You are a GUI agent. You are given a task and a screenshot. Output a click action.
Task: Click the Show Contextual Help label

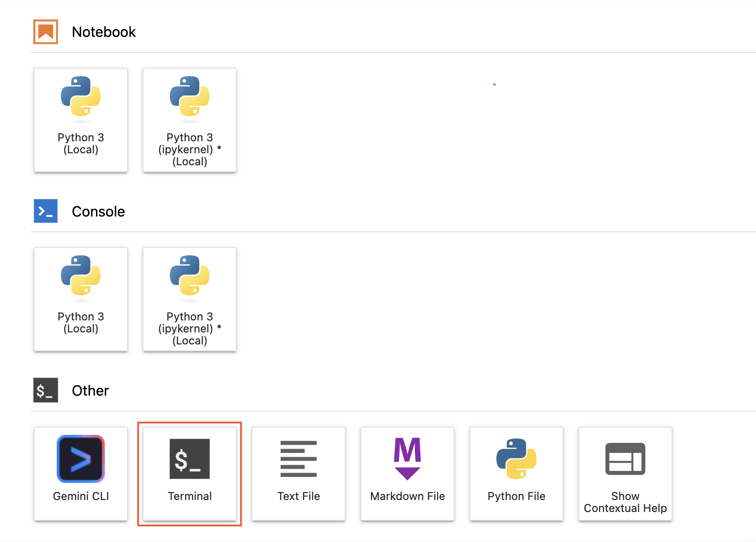pos(625,502)
